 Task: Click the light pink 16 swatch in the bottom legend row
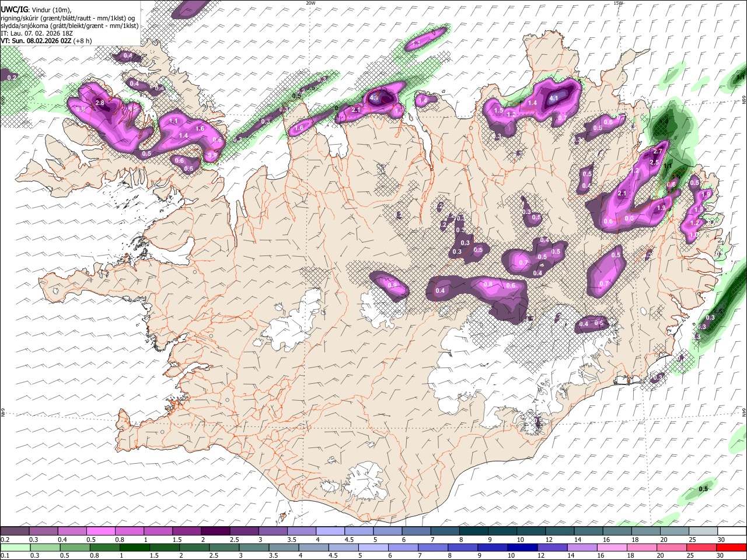point(612,547)
